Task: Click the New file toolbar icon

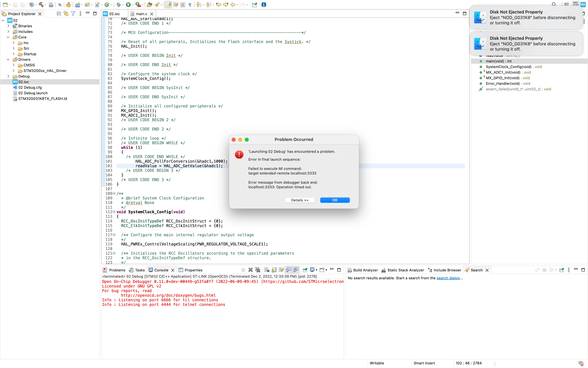Action: pos(5,4)
